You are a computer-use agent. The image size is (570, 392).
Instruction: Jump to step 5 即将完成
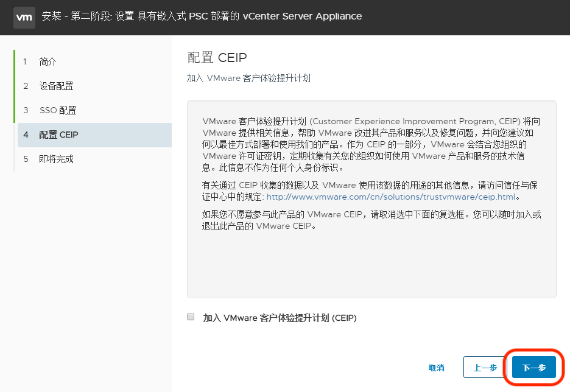click(55, 159)
